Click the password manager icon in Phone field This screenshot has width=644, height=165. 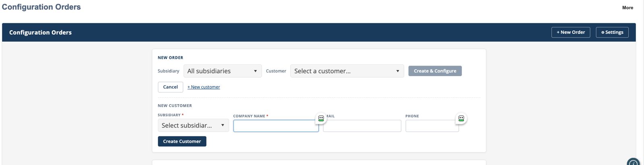(461, 118)
